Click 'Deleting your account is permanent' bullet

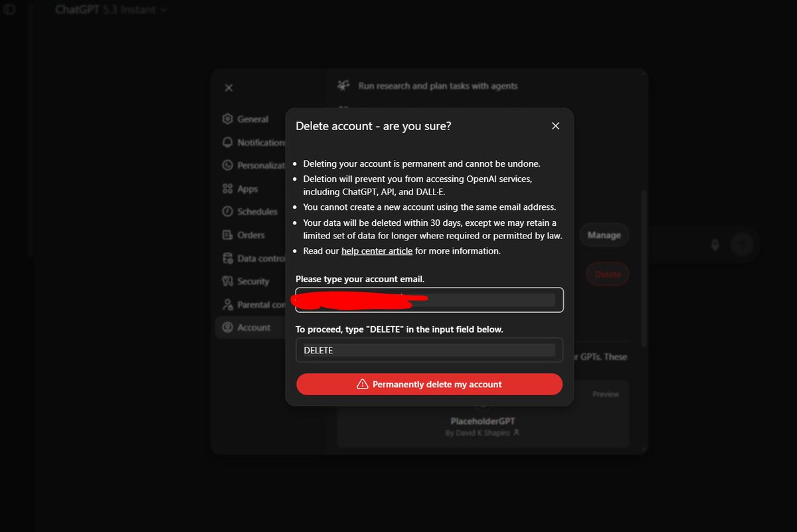click(422, 163)
